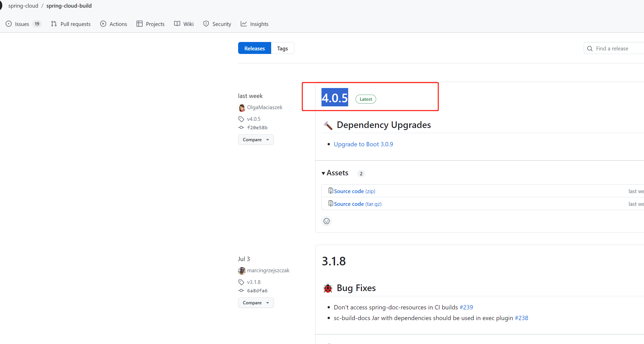This screenshot has height=344, width=644.
Task: Click the Wiki book icon
Action: 177,24
